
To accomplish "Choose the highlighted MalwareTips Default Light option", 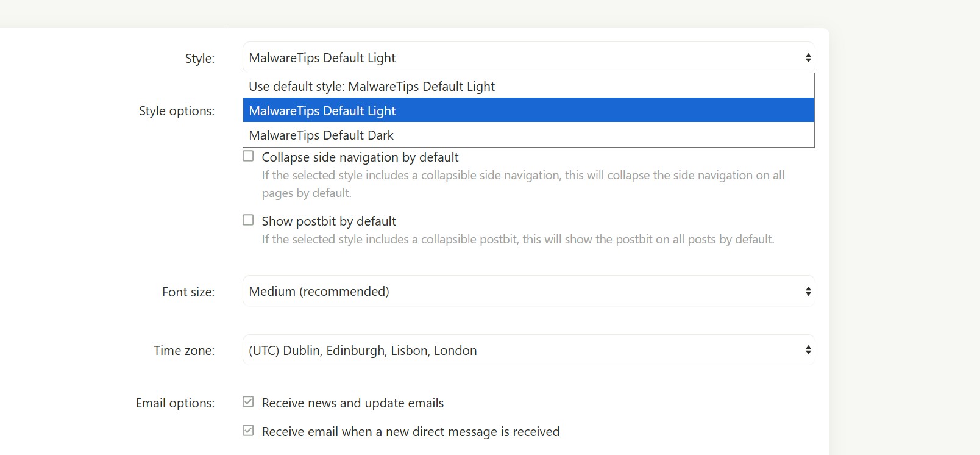I will point(322,111).
